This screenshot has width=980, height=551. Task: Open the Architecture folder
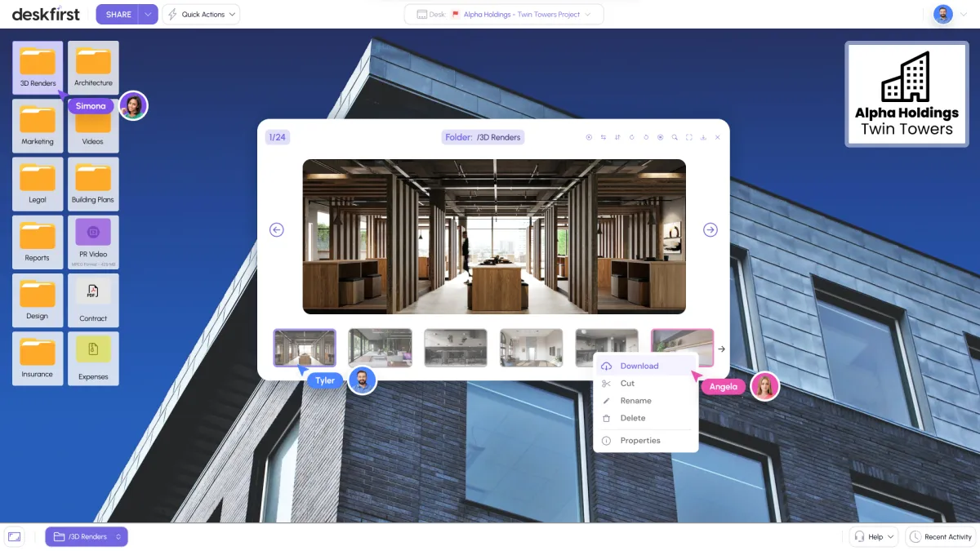(x=93, y=68)
